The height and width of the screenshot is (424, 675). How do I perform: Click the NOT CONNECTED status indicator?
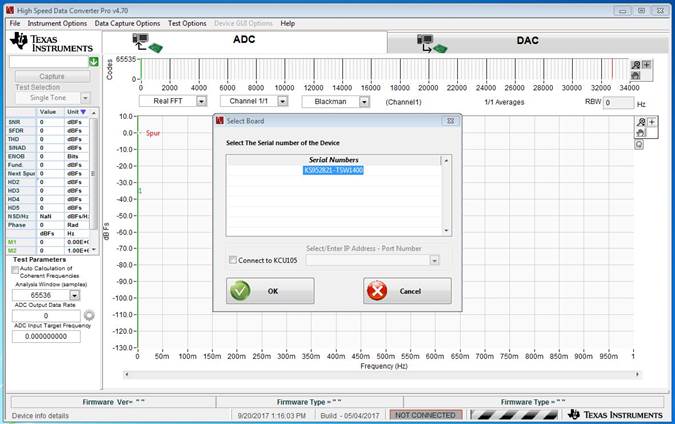click(x=425, y=415)
